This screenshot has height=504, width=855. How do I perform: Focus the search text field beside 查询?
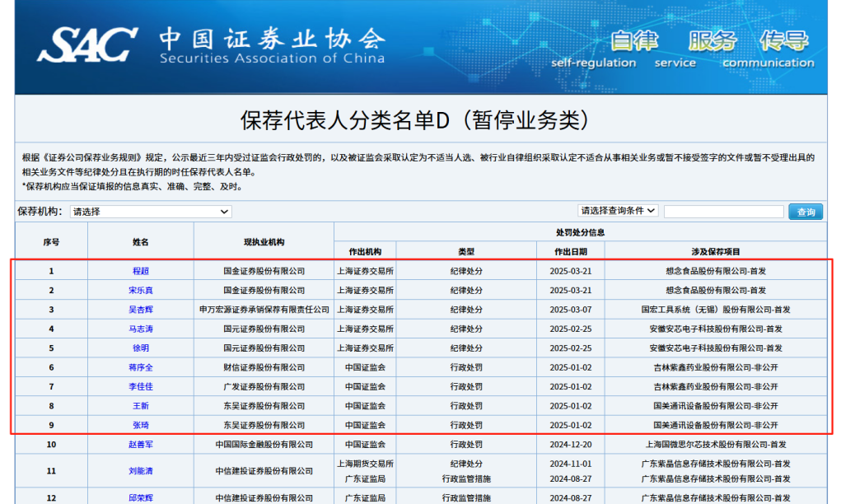(723, 212)
